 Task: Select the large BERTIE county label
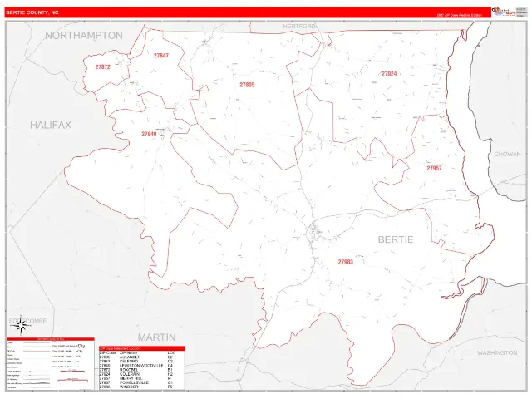[x=396, y=239]
